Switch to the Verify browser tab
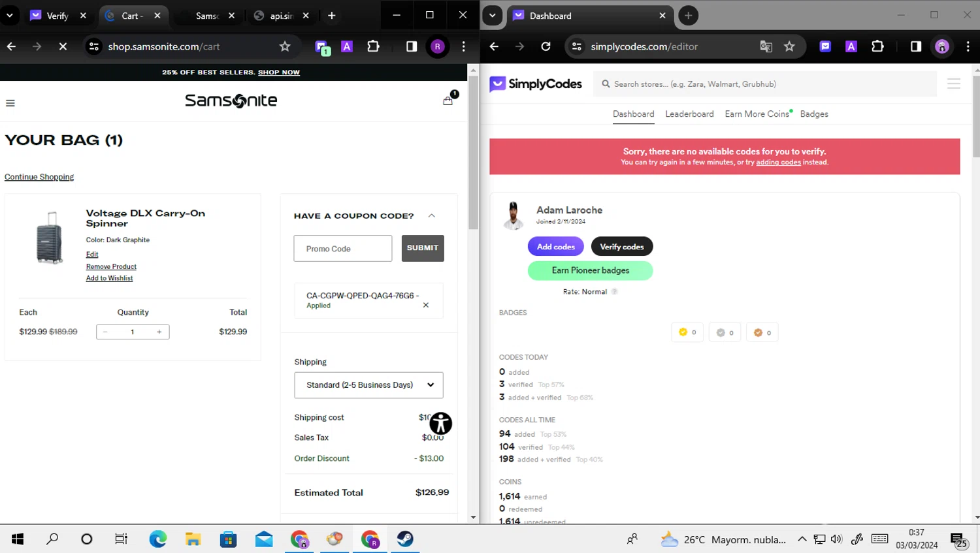The image size is (980, 553). 57,16
